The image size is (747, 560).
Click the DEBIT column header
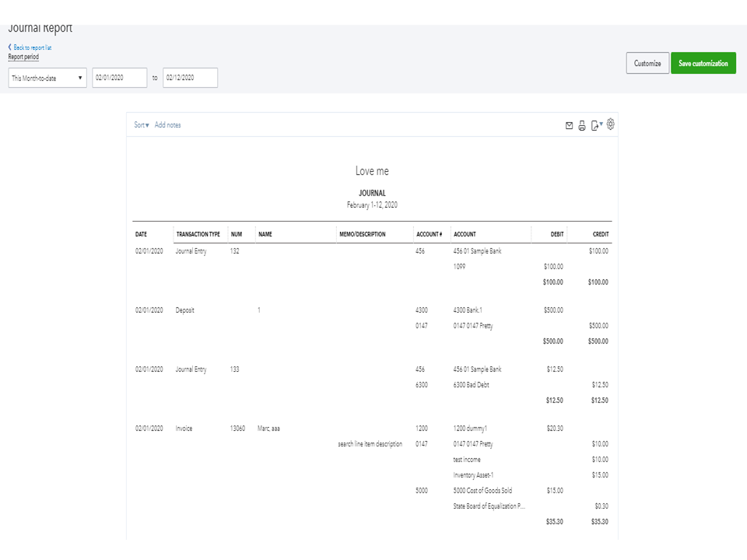tap(555, 233)
